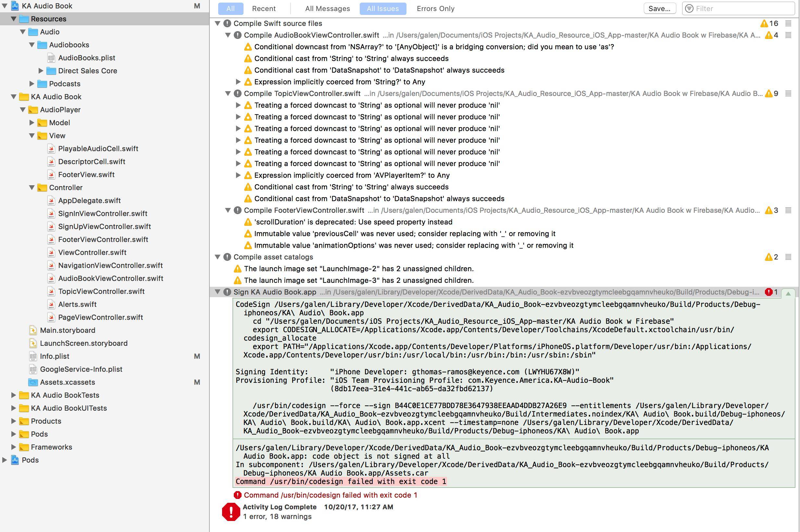Viewport: 800px width, 532px height.
Task: Click the AppDelegate.swift file icon
Action: click(x=51, y=200)
